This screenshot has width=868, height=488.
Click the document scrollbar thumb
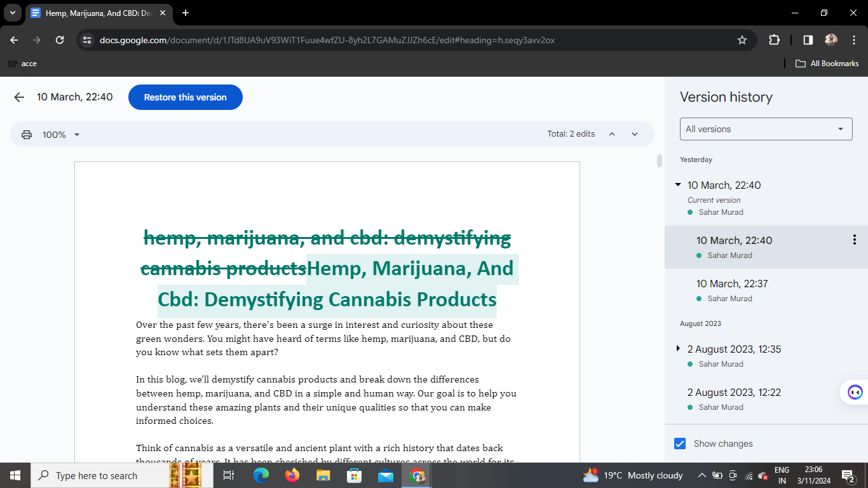[660, 161]
